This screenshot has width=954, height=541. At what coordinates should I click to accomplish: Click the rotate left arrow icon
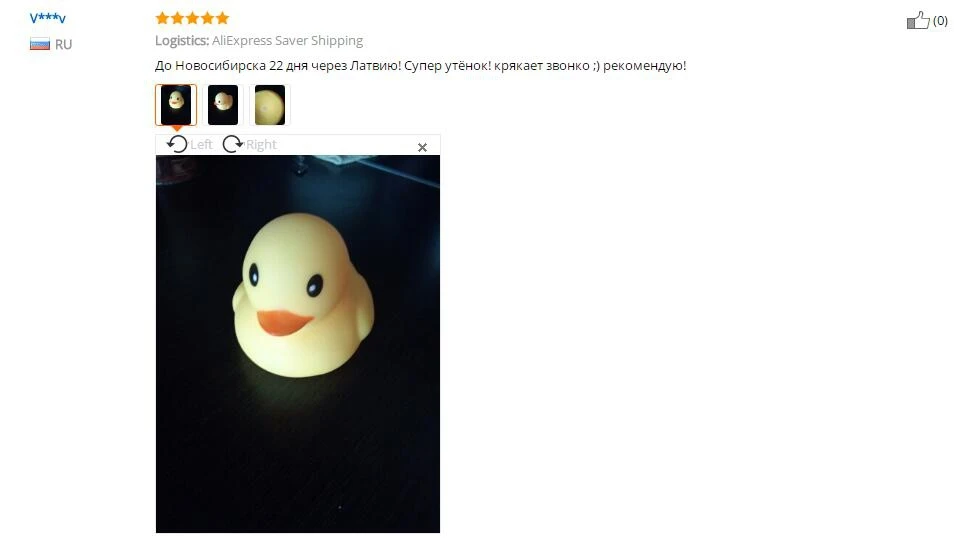177,144
